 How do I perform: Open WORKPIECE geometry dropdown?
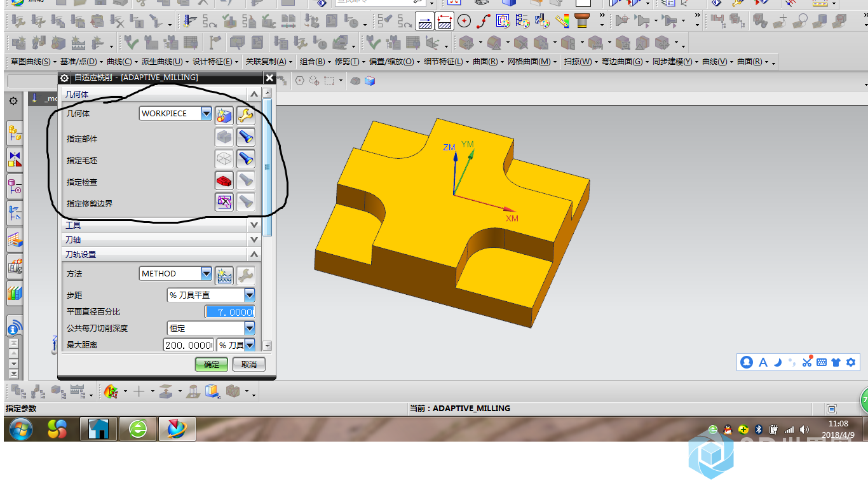[206, 113]
